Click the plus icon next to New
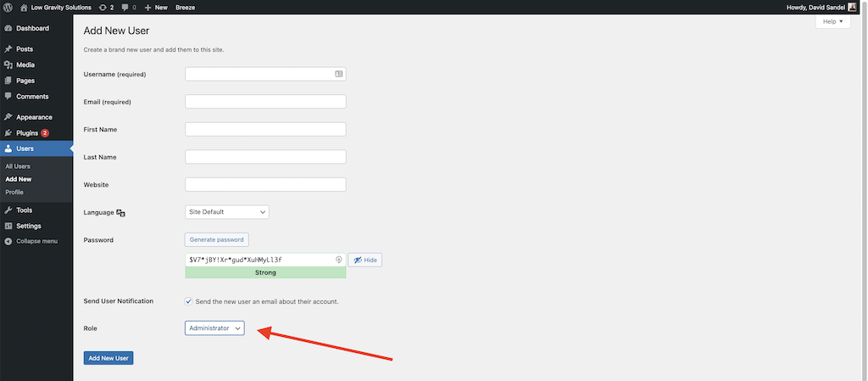 147,8
